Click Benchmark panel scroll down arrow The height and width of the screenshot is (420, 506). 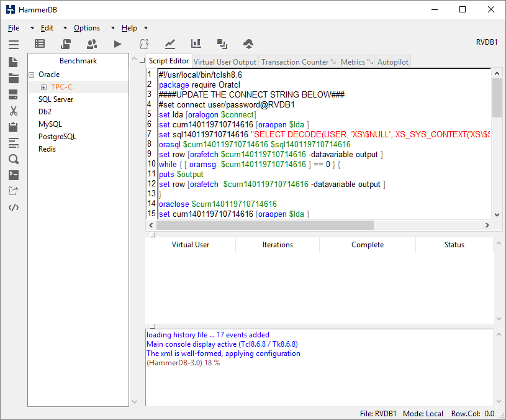click(135, 402)
